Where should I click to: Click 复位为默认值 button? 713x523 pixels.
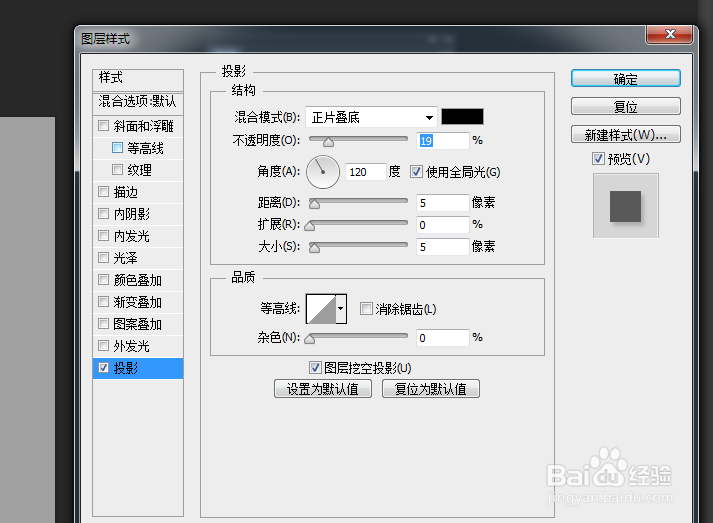click(x=431, y=389)
